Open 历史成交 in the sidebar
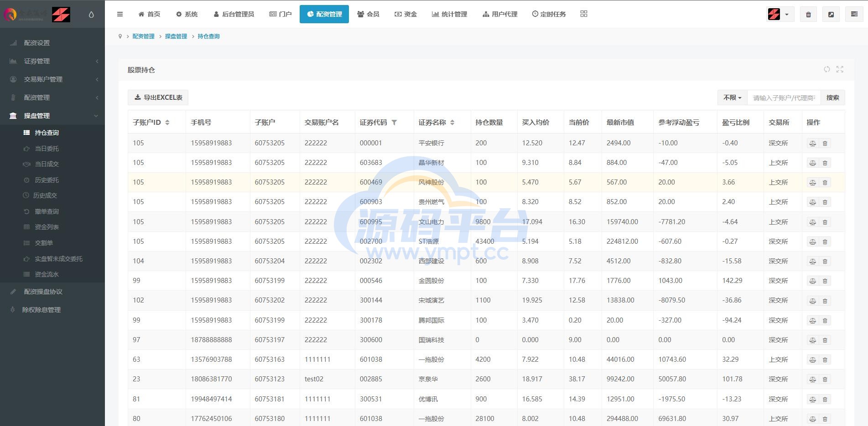 coord(45,195)
